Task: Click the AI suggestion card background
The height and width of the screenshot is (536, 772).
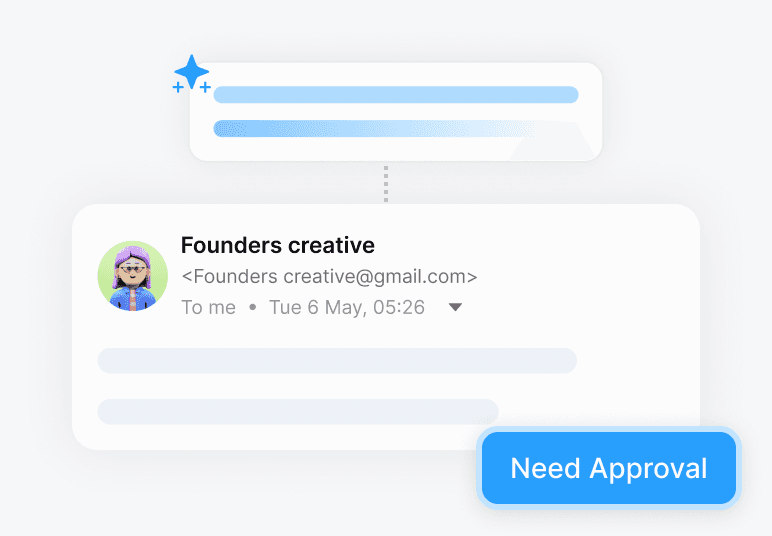Action: (x=396, y=148)
